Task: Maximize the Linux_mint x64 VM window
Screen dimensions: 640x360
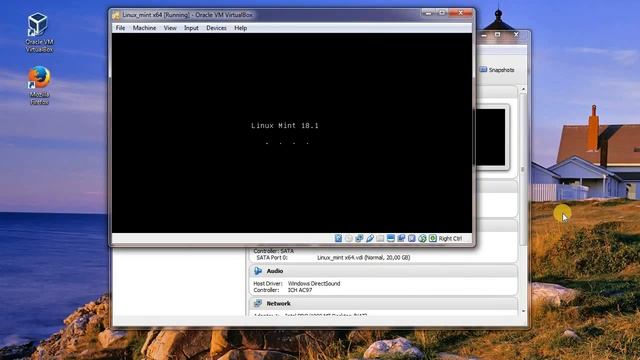Action: tap(442, 13)
